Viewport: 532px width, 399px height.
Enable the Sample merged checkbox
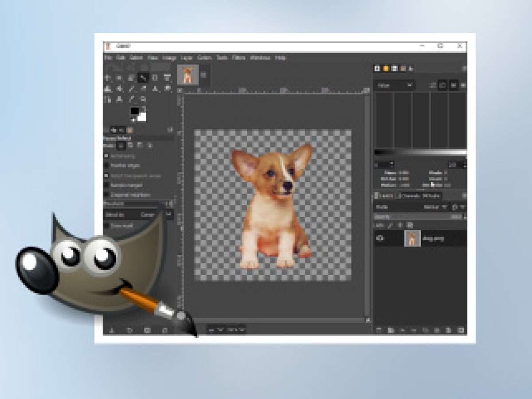coord(106,185)
